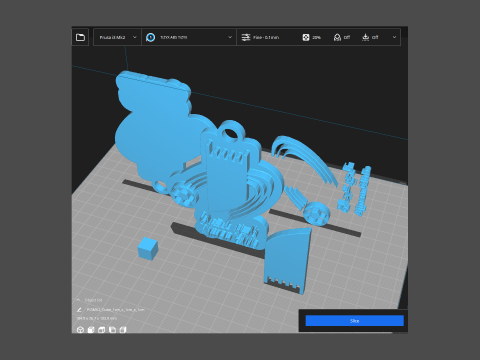Select the small cube model
This screenshot has width=480, height=360.
[x=148, y=248]
